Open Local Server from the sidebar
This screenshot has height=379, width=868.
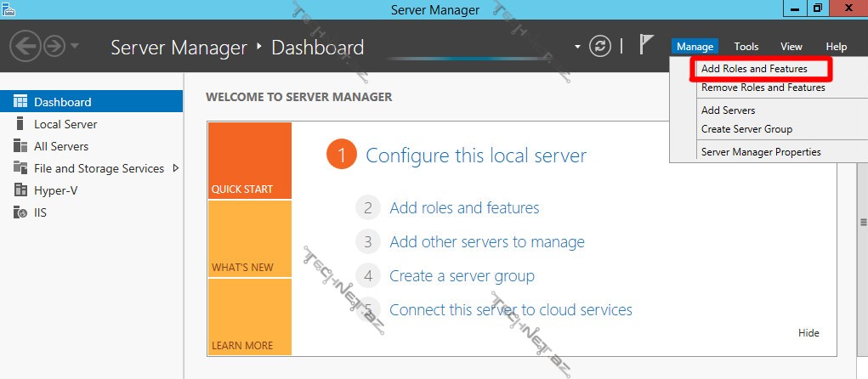pyautogui.click(x=65, y=124)
